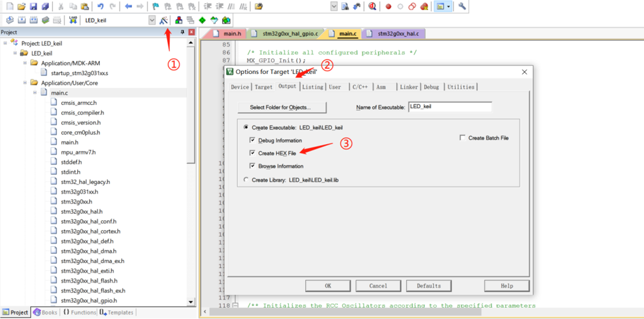Collapse the main.c tree node
The image size is (644, 319).
[x=35, y=93]
